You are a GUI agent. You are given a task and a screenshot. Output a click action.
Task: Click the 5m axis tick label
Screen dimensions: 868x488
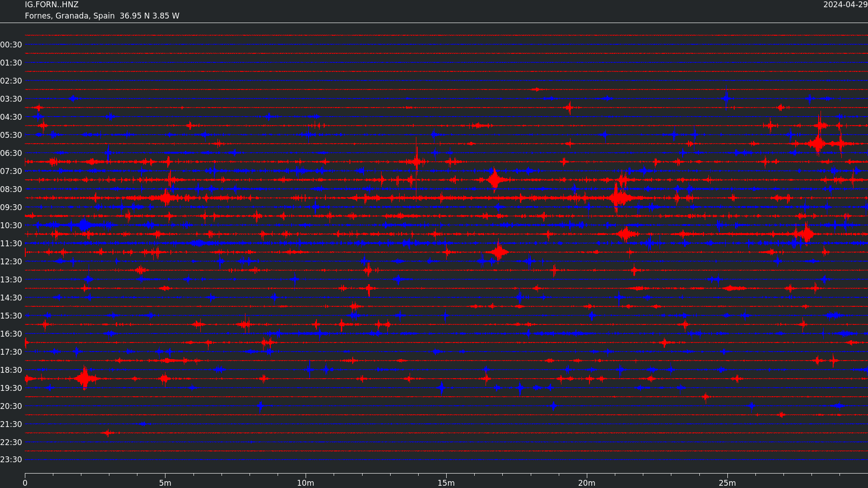165,483
